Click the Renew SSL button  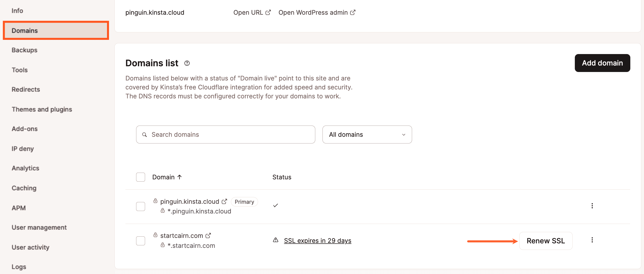point(545,240)
